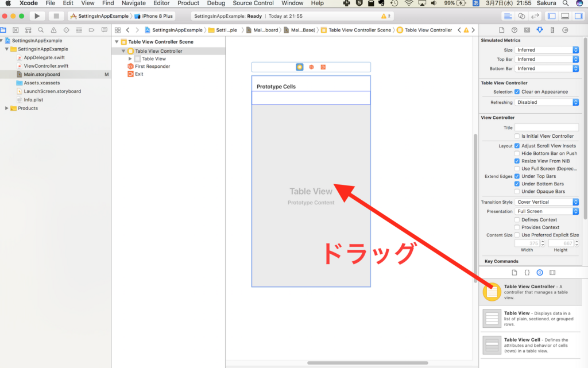
Task: Open the Size inspector
Action: click(552, 30)
